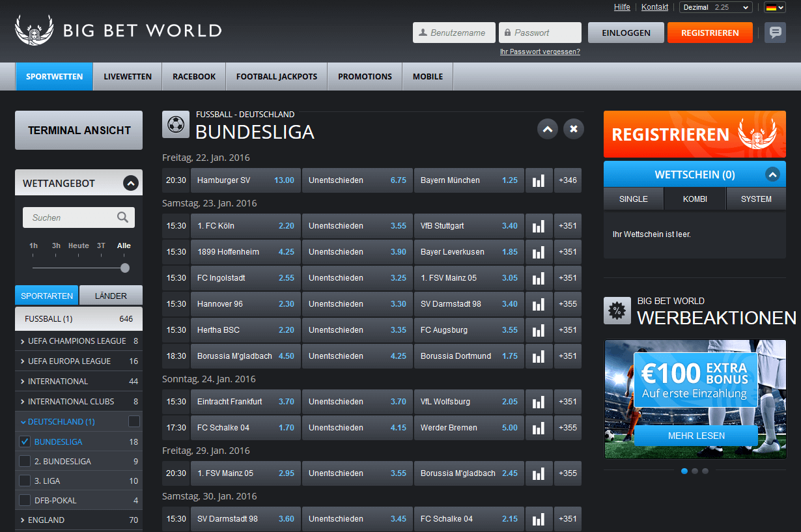Go to second carousel dot under the promotion
801x532 pixels.
tap(695, 471)
